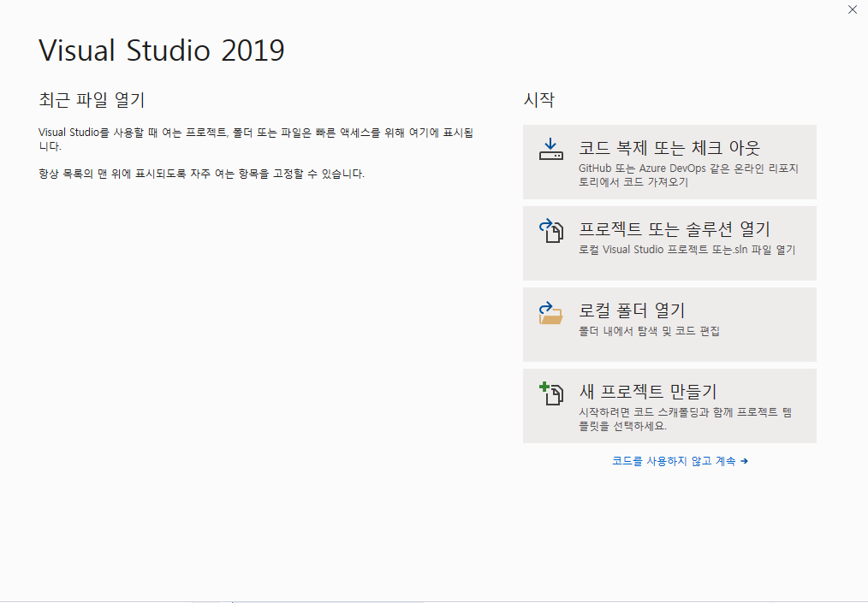Click the sentence 항상 목록의 맨 위에 표시되도록
Screen dimensions: 868x603
tap(201, 174)
